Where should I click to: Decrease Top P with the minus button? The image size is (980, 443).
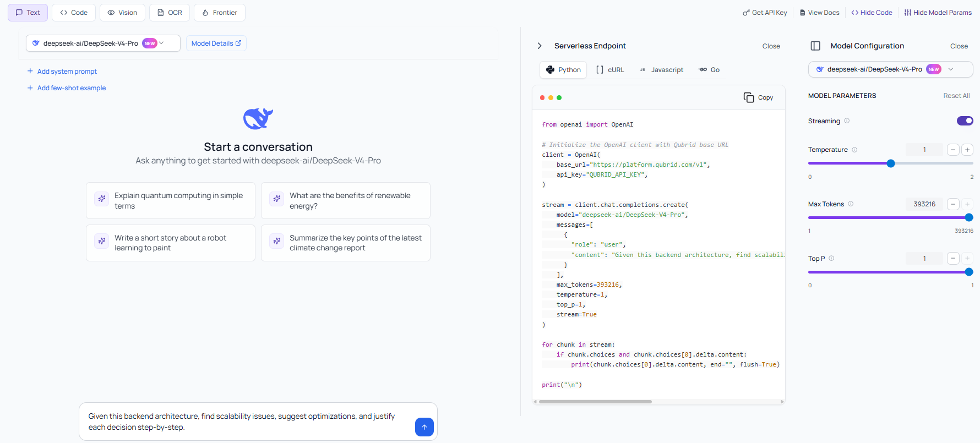pos(953,259)
